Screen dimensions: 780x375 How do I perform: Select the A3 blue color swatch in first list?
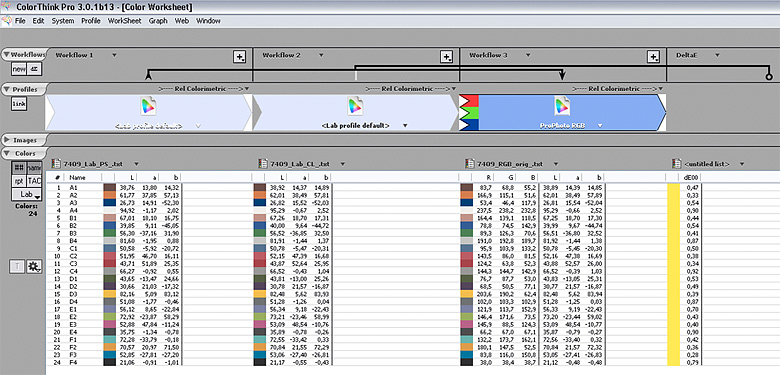[109, 203]
